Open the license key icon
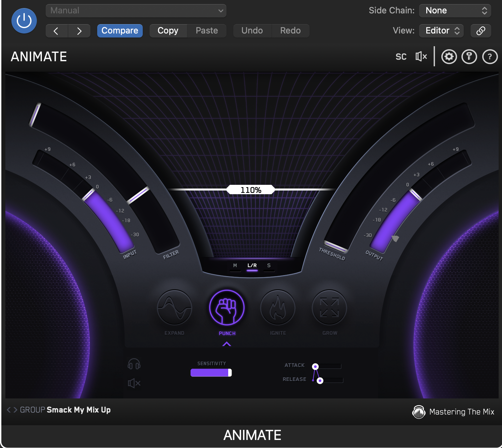This screenshot has width=502, height=448. pyautogui.click(x=469, y=57)
